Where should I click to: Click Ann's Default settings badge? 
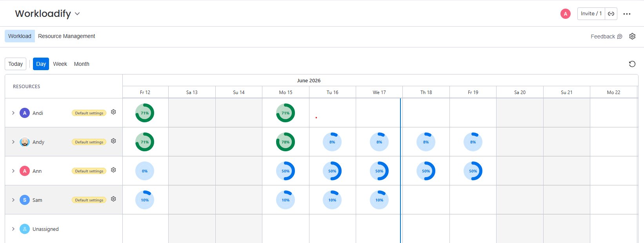pos(89,171)
